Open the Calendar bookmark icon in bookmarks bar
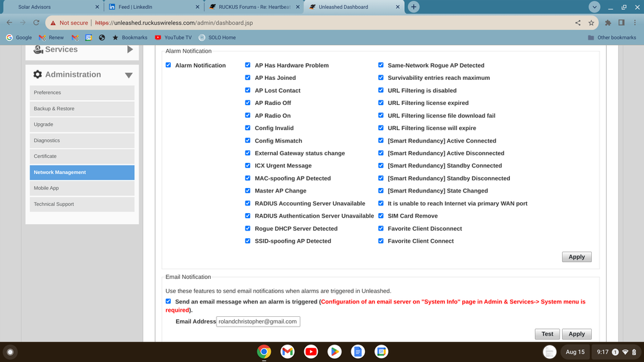The width and height of the screenshot is (644, 362). (88, 37)
